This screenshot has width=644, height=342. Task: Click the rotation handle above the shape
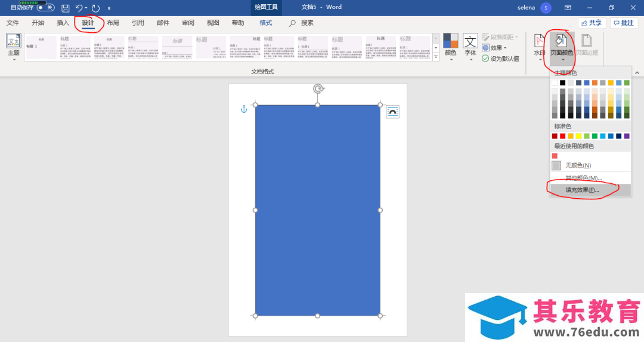pyautogui.click(x=318, y=88)
